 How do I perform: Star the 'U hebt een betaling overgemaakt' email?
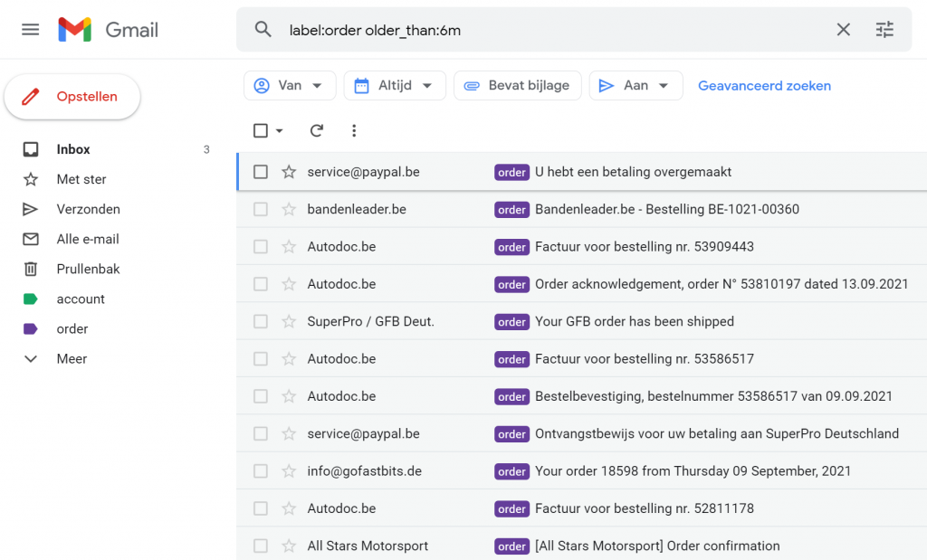tap(289, 172)
